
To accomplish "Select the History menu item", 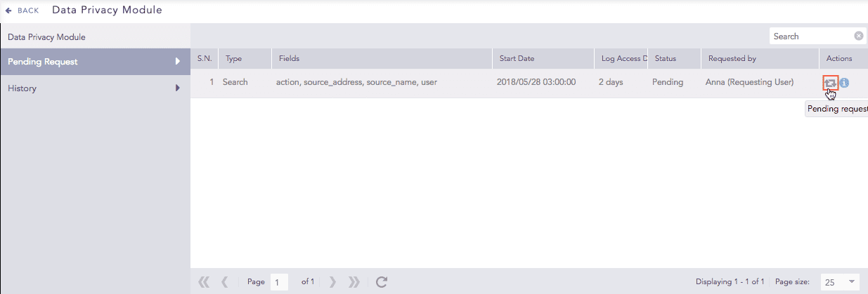I will pos(22,88).
